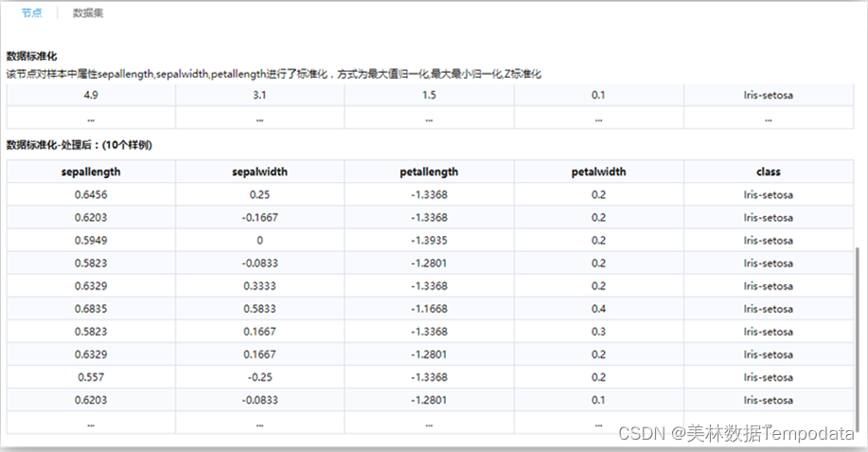Click the vertical scrollbar thumb on the right

coord(858,339)
